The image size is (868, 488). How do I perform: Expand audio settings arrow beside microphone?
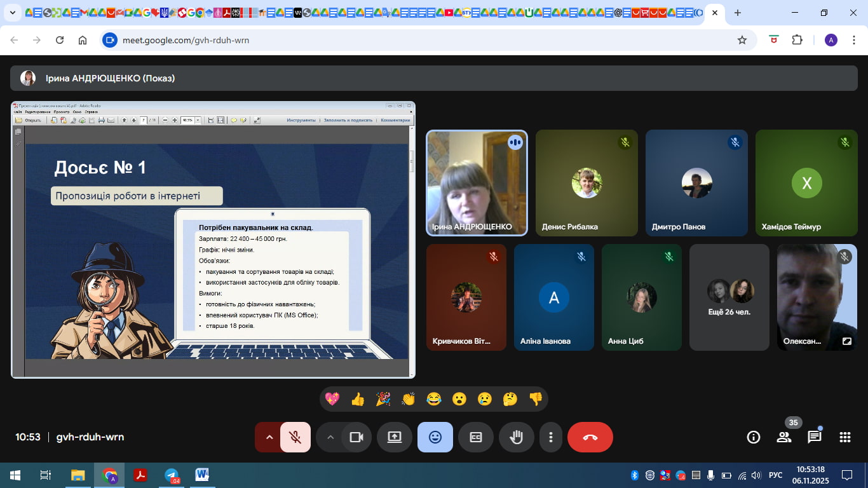pyautogui.click(x=269, y=437)
